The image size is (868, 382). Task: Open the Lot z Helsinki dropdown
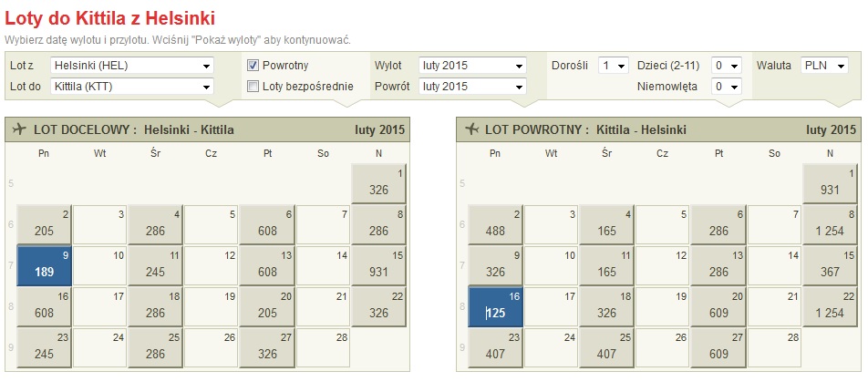pyautogui.click(x=131, y=66)
